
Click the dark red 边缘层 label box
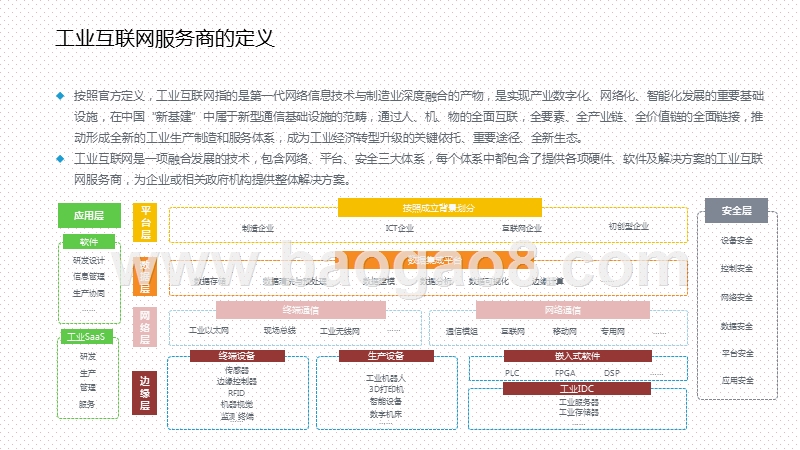click(x=145, y=393)
